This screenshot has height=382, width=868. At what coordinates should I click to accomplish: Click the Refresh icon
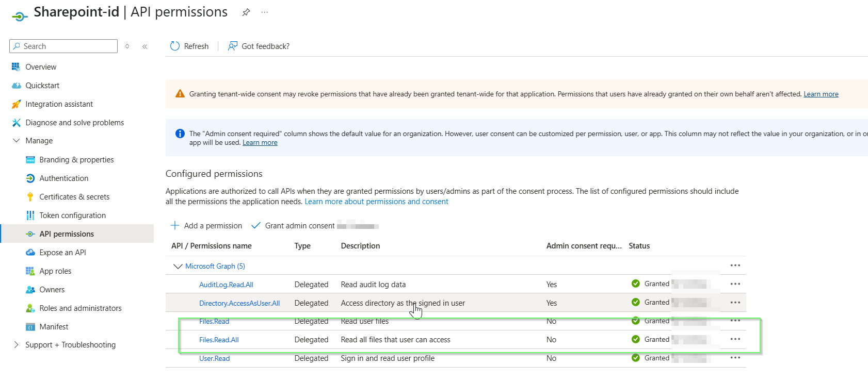click(x=175, y=46)
